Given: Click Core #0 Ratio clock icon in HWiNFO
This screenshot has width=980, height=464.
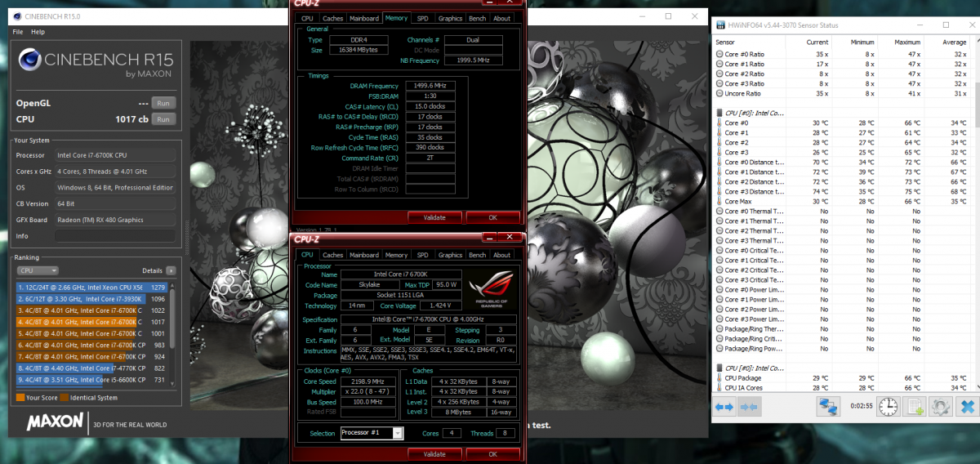Looking at the screenshot, I should coord(719,54).
